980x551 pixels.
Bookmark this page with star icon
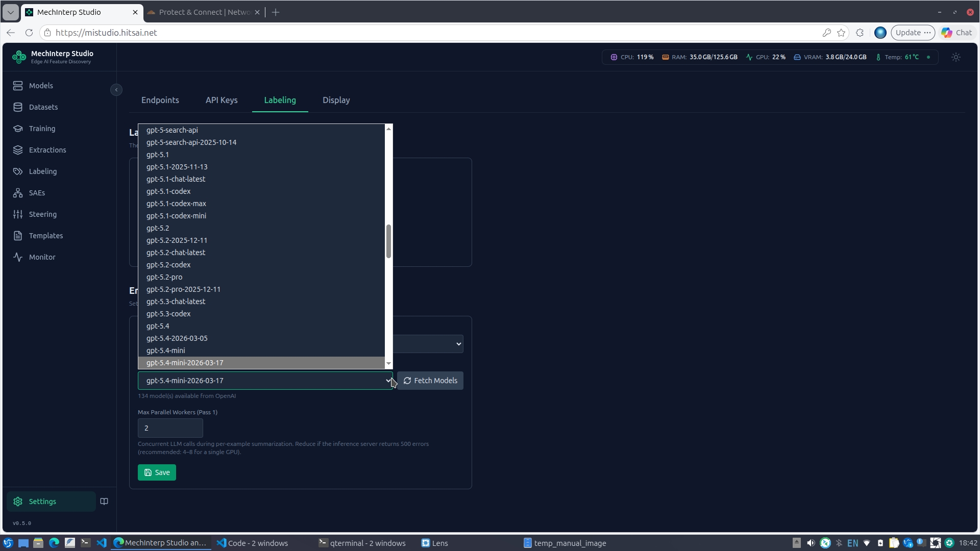click(x=841, y=33)
